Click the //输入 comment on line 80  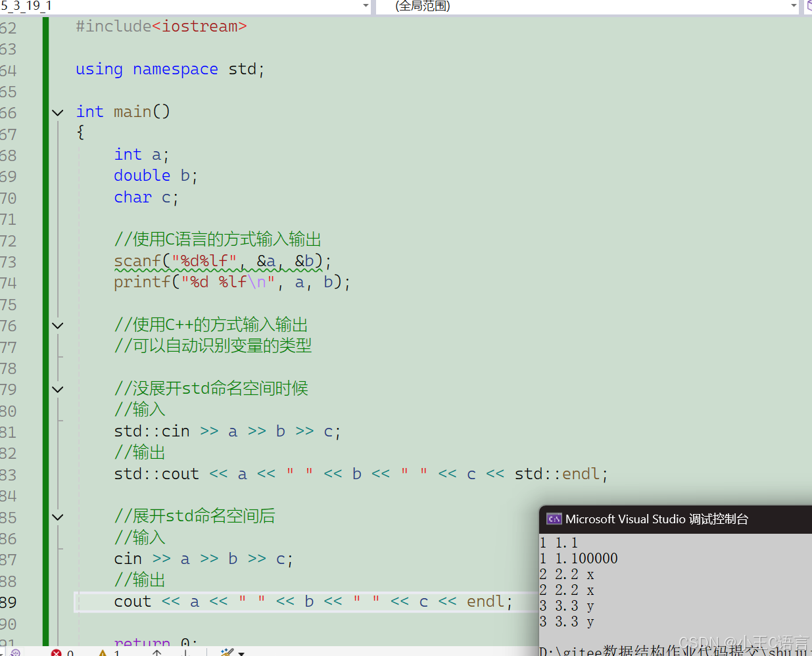pyautogui.click(x=139, y=410)
